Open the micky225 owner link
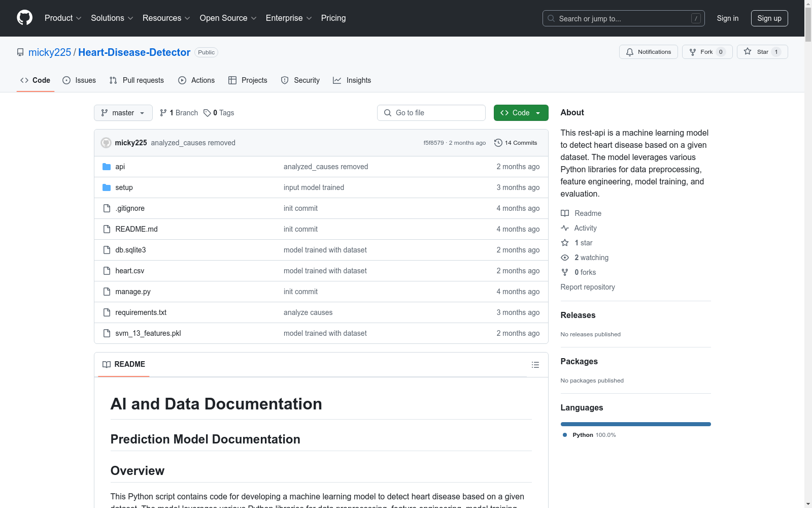Viewport: 812px width, 508px height. click(50, 52)
